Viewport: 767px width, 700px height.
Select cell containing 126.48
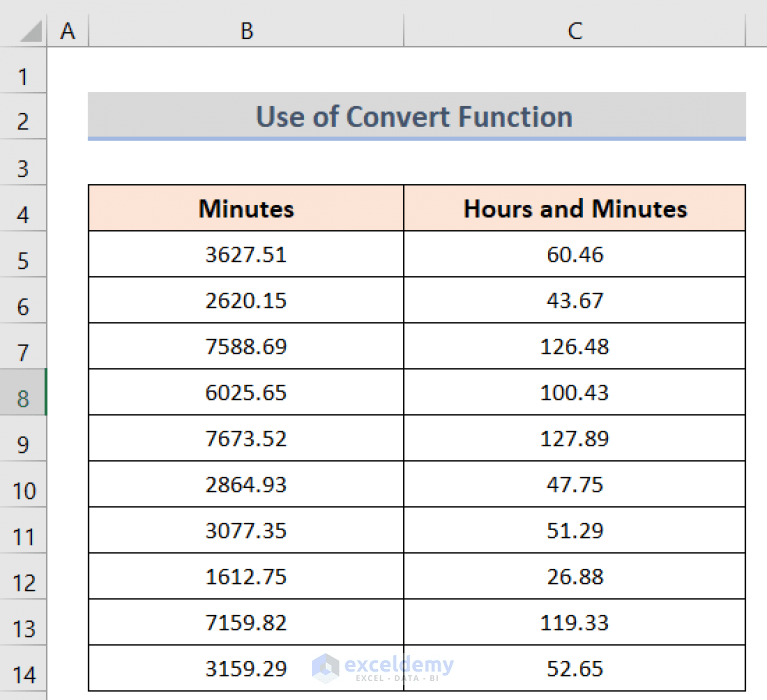(x=575, y=346)
